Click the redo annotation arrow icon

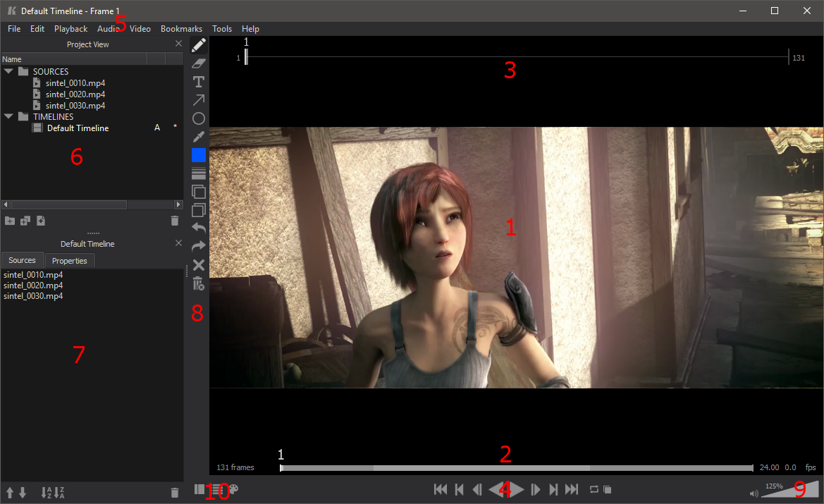(x=199, y=246)
